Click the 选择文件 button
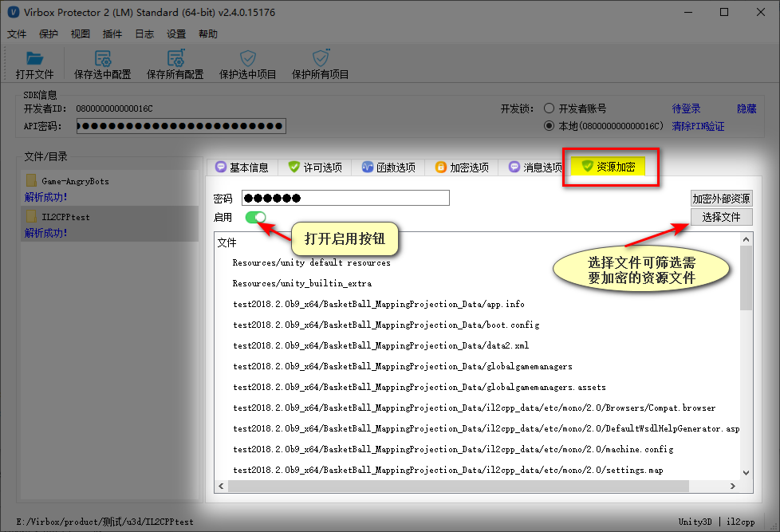The width and height of the screenshot is (780, 532). pyautogui.click(x=721, y=217)
